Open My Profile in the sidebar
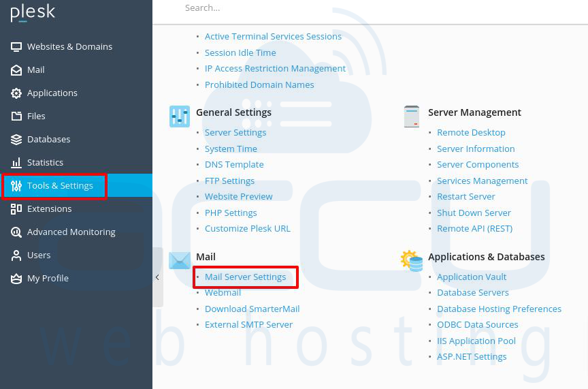The height and width of the screenshot is (389, 588). coord(48,279)
